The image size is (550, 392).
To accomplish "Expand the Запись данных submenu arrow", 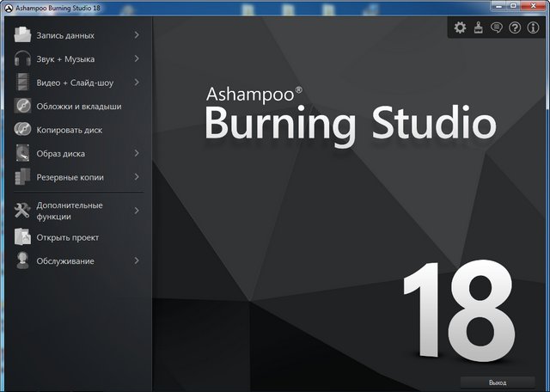I will (137, 35).
